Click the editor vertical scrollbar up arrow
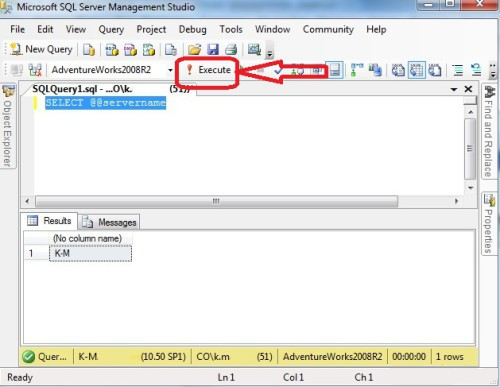This screenshot has width=500, height=387. 470,112
